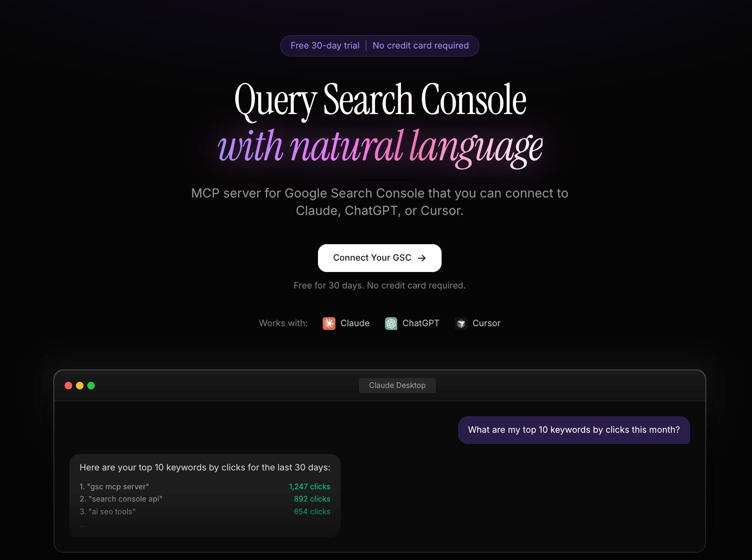
Task: Click the Claude logo icon
Action: pos(329,323)
